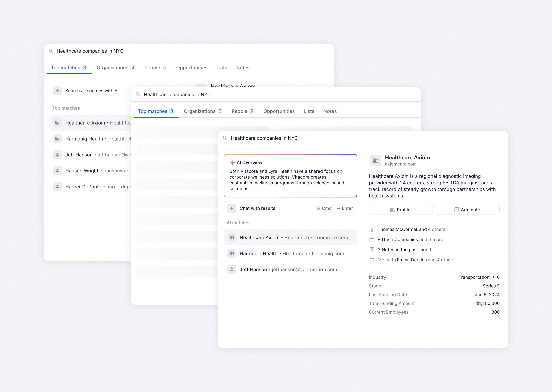This screenshot has width=552, height=392.
Task: Select the Opportunities tab in middle panel
Action: [279, 111]
